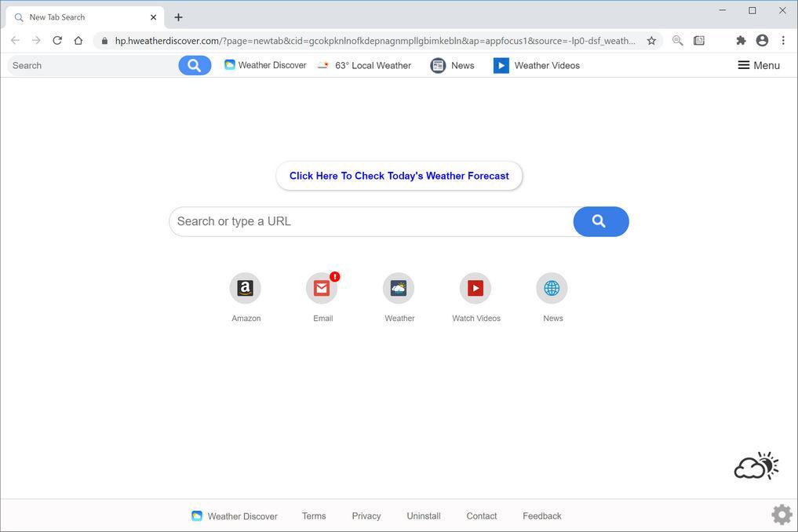
Task: Open a new tab with plus button
Action: [178, 17]
